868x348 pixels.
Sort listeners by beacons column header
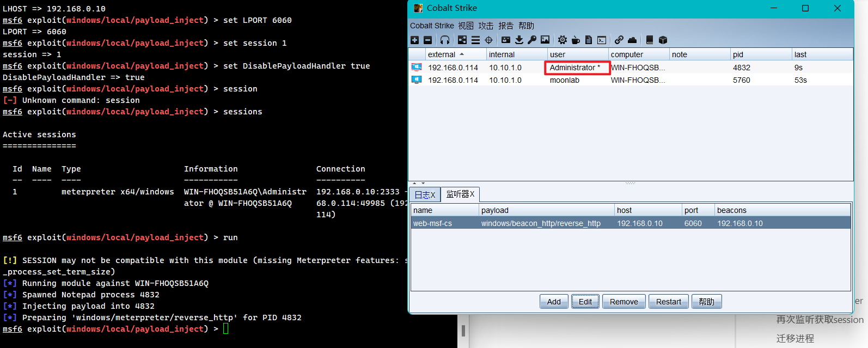pos(783,210)
